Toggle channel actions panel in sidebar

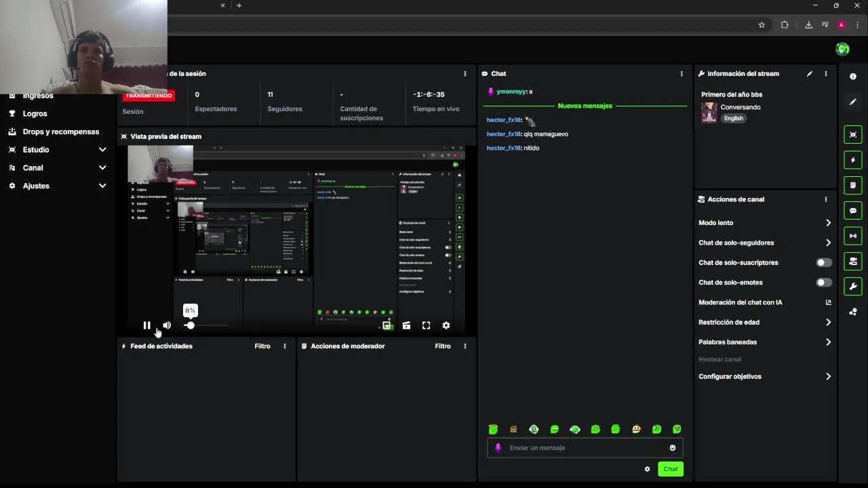[853, 261]
